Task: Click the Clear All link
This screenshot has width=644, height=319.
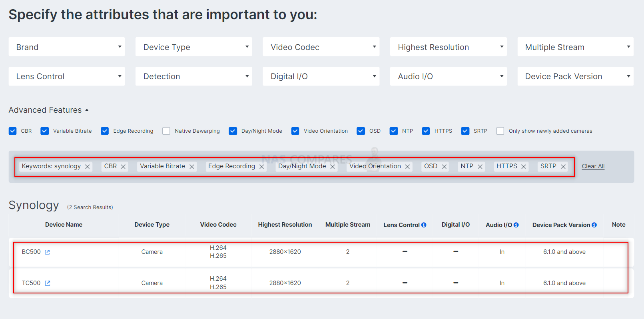Action: [x=593, y=166]
